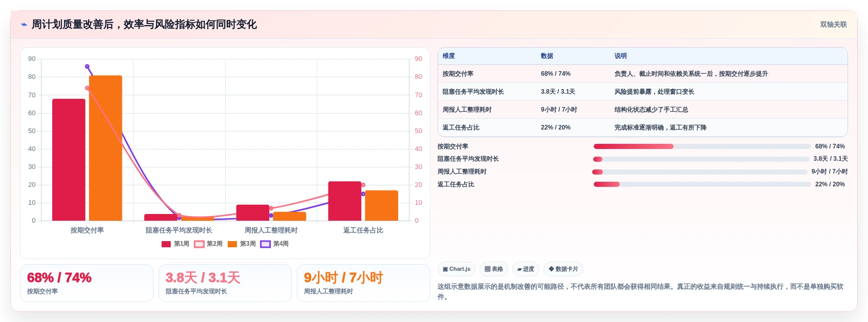
Task: Toggle the 第3周 legend item
Action: pos(242,244)
